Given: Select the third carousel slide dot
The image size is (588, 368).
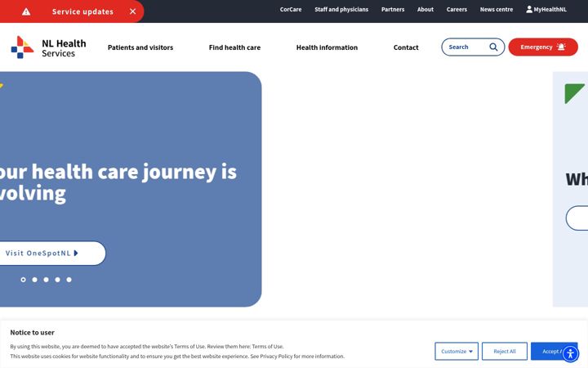Looking at the screenshot, I should (46, 280).
